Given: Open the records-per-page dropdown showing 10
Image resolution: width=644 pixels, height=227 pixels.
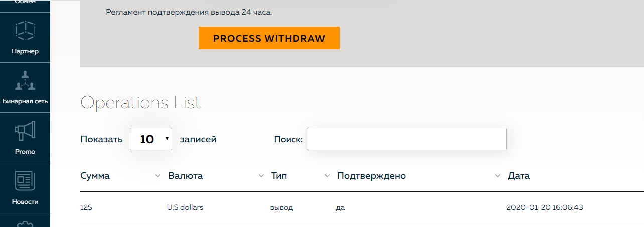Looking at the screenshot, I should click(151, 139).
